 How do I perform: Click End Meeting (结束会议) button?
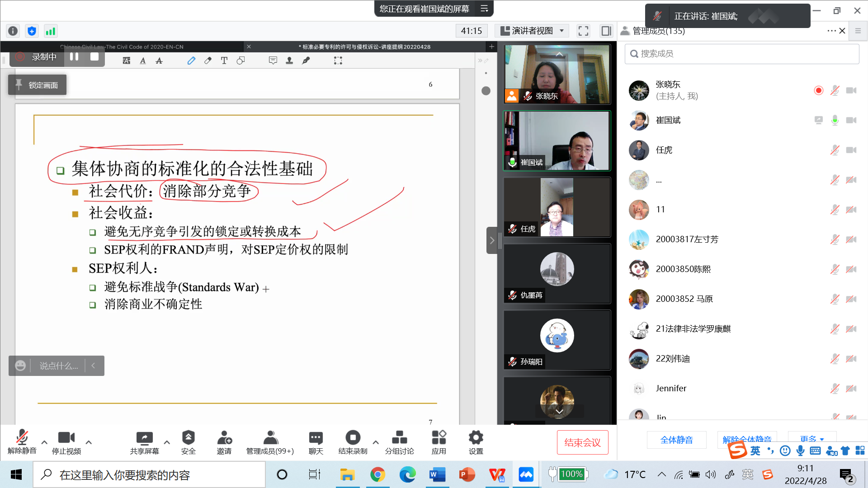click(x=582, y=442)
